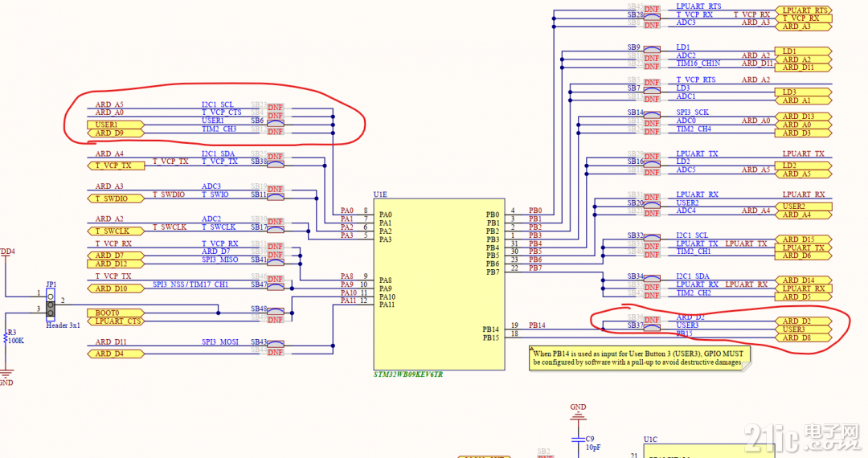
Task: Click solder bridge SB14
Action: 652,115
